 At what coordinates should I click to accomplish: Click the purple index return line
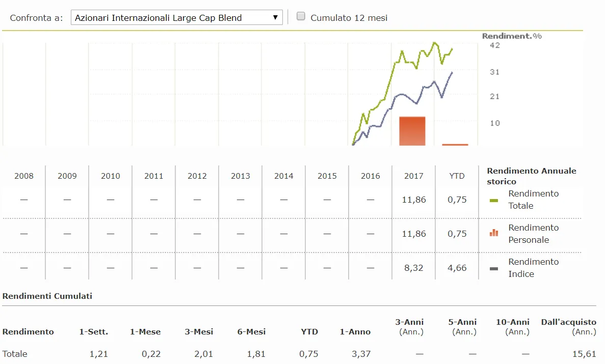pos(403,95)
